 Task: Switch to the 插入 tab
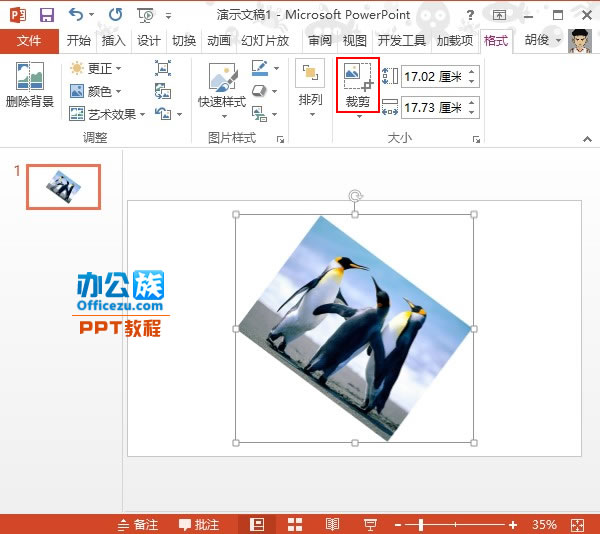tap(113, 41)
